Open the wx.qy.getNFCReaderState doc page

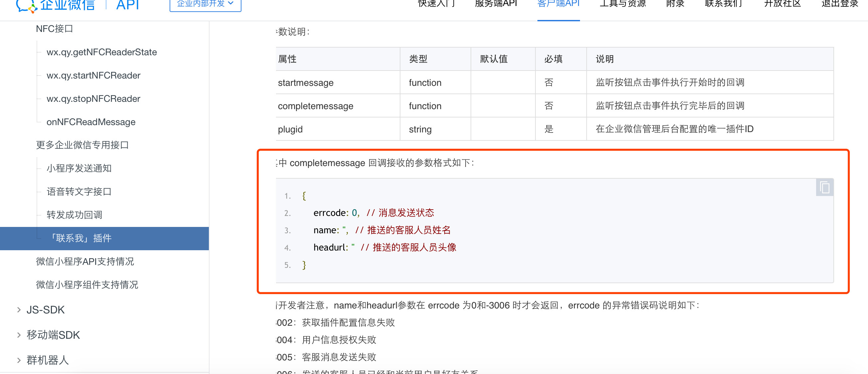click(x=101, y=52)
